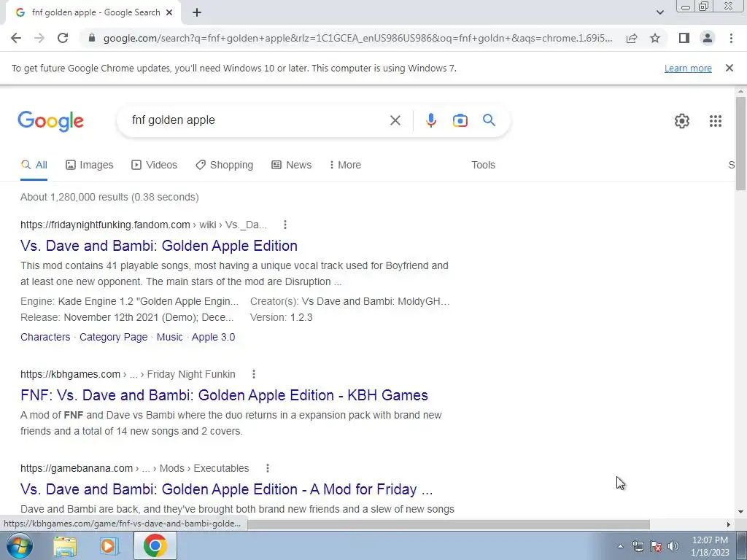Viewport: 747px width, 560px height.
Task: Open options for fandom.com result
Action: (x=285, y=225)
